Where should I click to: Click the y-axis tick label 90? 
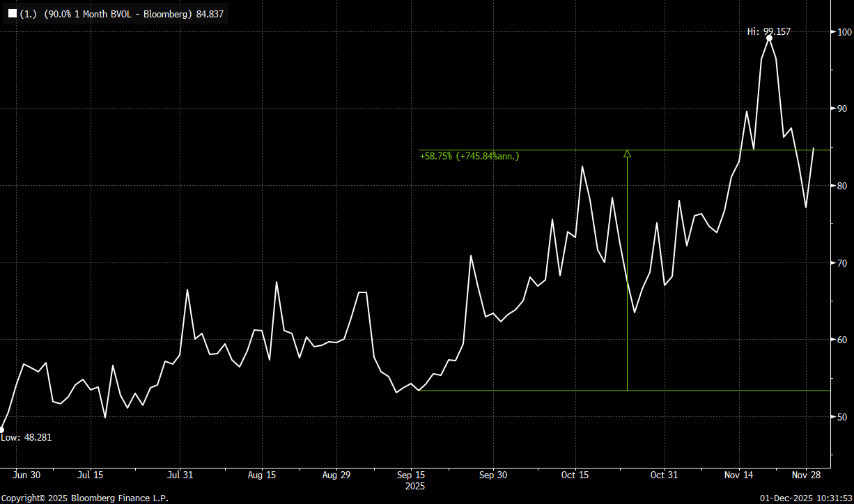point(842,109)
